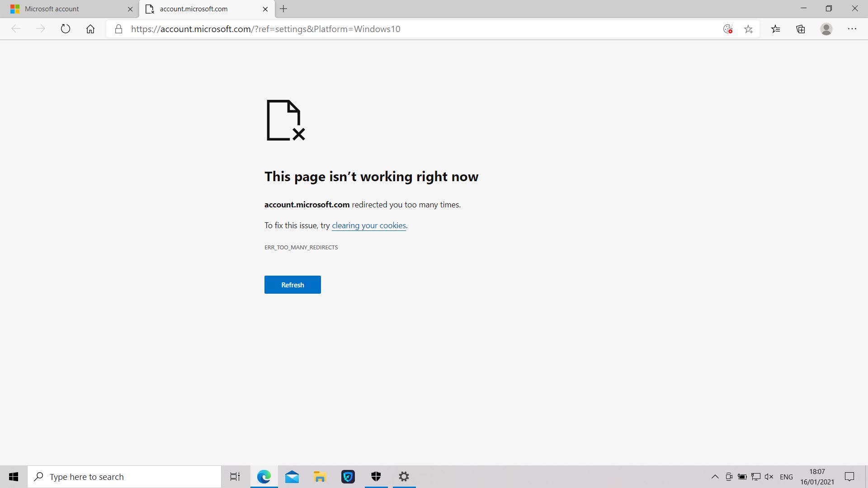Open the clock showing 18:07
This screenshot has height=488, width=868.
(817, 477)
